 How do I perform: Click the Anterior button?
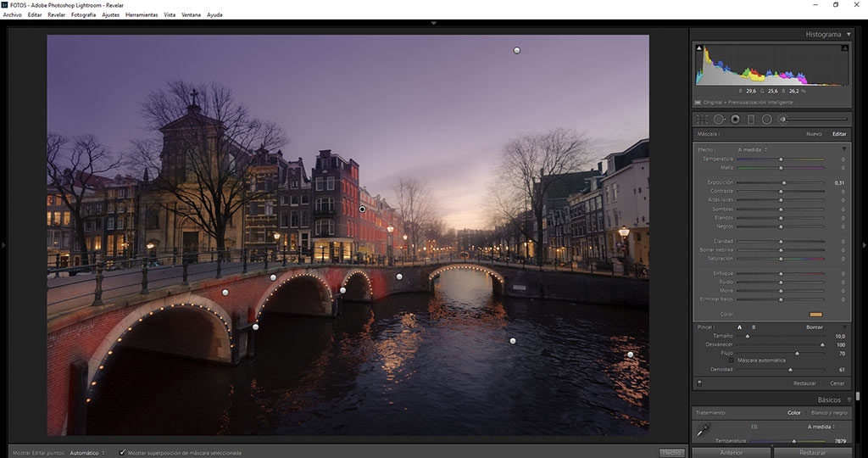click(x=731, y=453)
